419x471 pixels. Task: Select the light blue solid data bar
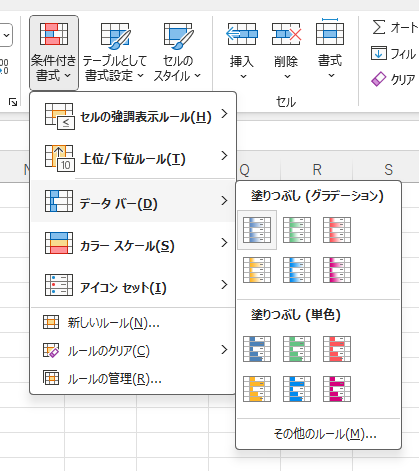297,389
